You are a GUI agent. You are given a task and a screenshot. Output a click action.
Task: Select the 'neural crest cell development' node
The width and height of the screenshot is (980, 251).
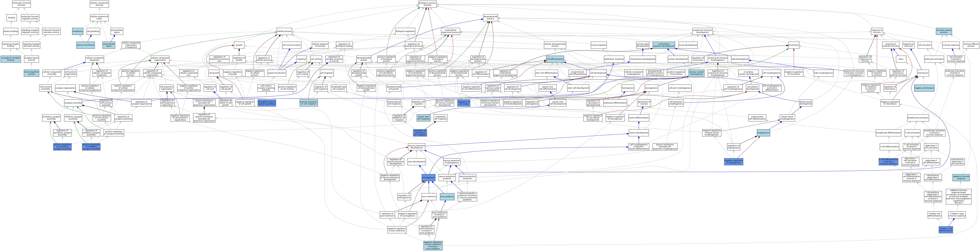click(558, 103)
